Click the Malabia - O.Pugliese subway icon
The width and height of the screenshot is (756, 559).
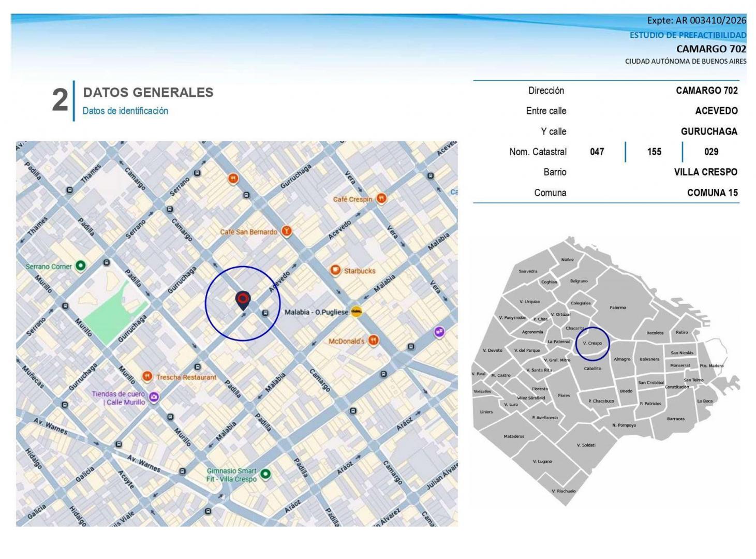[x=357, y=312]
